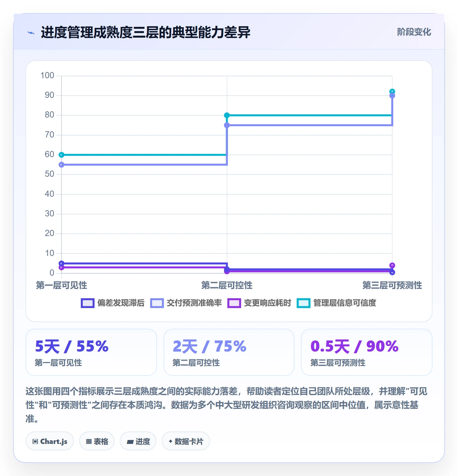Click the 第二层可控性 caption in the second card
This screenshot has height=476, width=458.
tap(196, 363)
